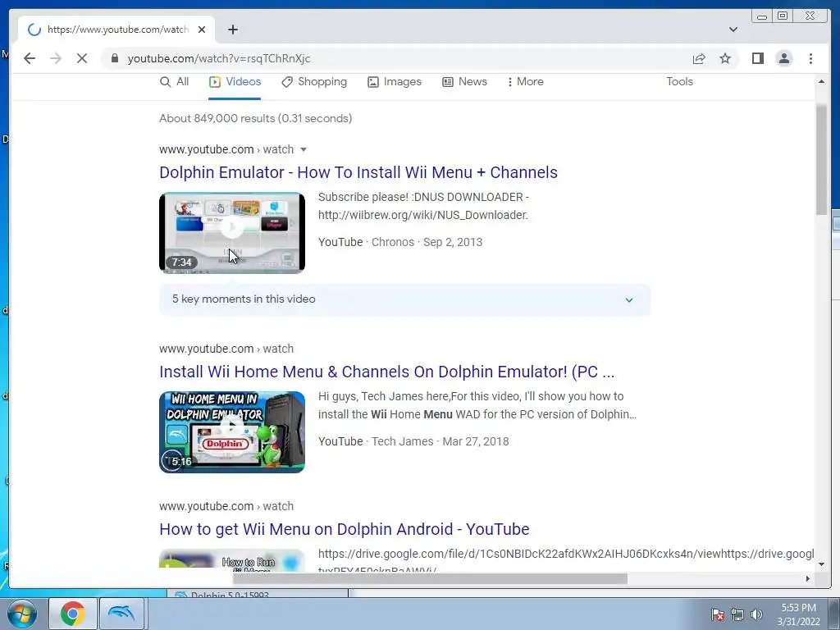Play the 5:16 Tech James video thumbnail
The height and width of the screenshot is (630, 840).
(232, 432)
